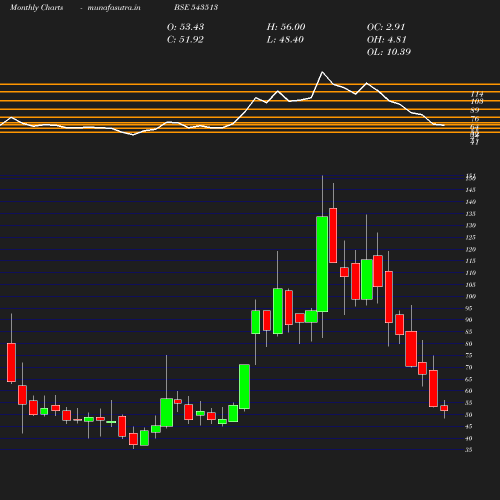Click the 'OC: 2.91' readout
The width and height of the screenshot is (500, 500).
(x=386, y=27)
